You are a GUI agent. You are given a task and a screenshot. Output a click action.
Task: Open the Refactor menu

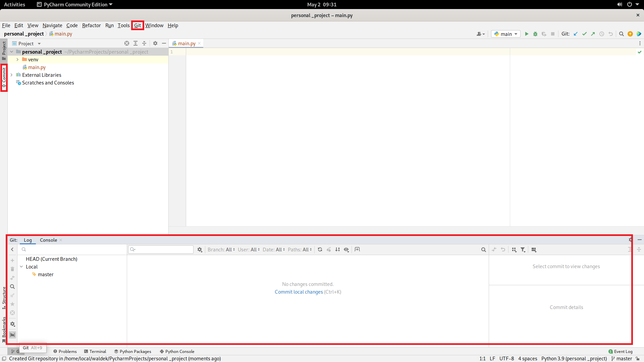[x=91, y=25]
